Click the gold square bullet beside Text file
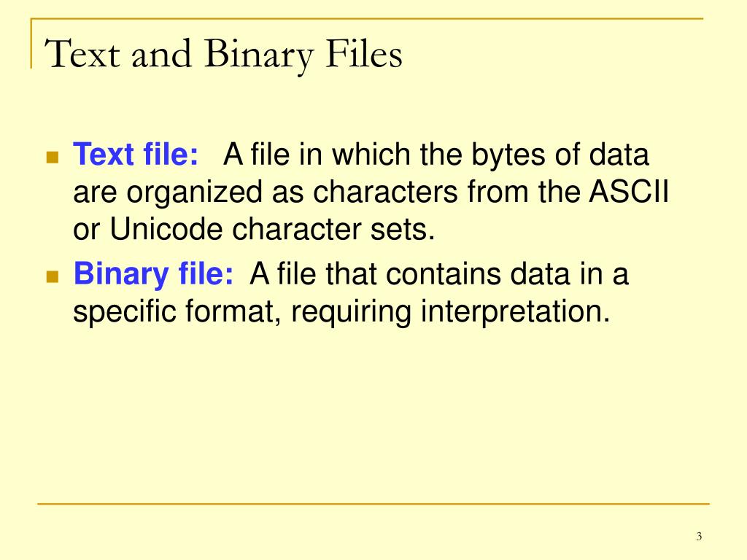 click(53, 157)
